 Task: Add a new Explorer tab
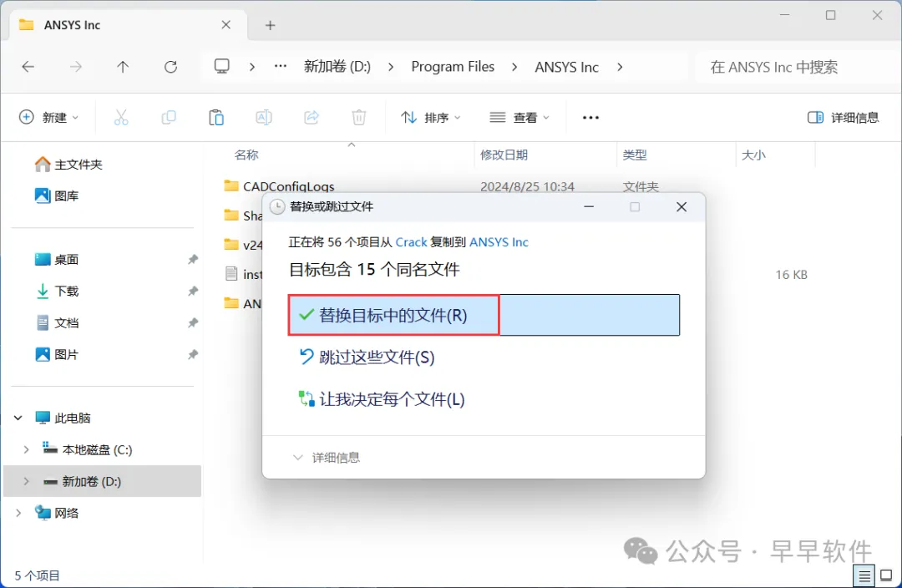271,25
